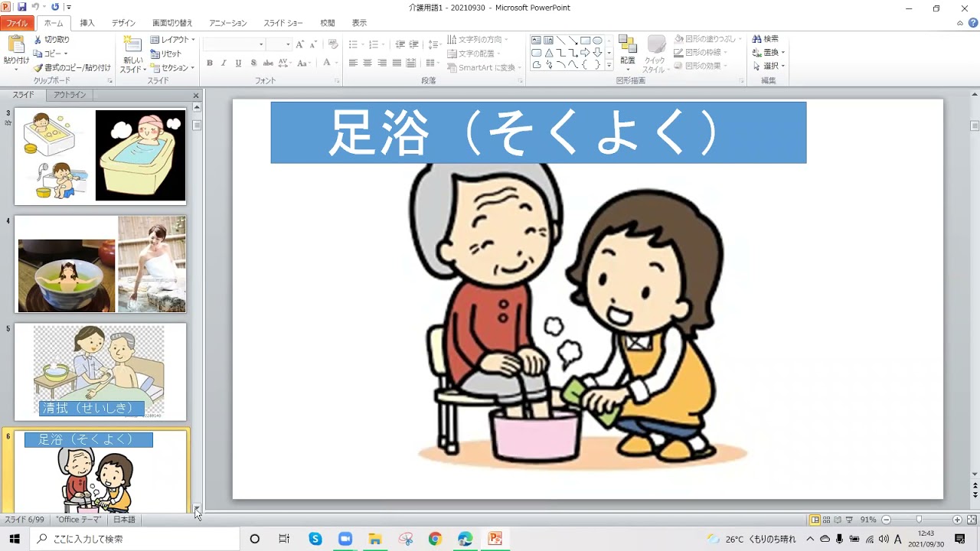Image resolution: width=980 pixels, height=551 pixels.
Task: Select slide 3 bath thumbnail
Action: coord(100,156)
